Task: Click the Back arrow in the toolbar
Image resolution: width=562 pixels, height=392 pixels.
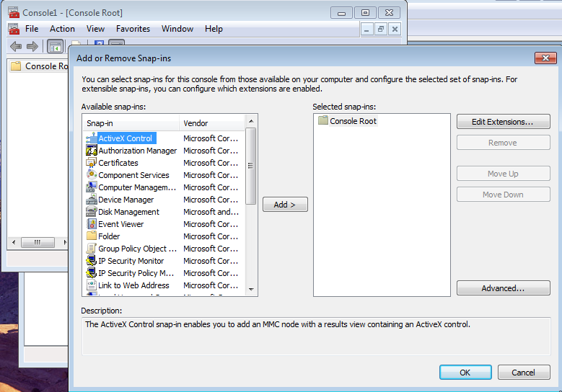Action: click(16, 47)
